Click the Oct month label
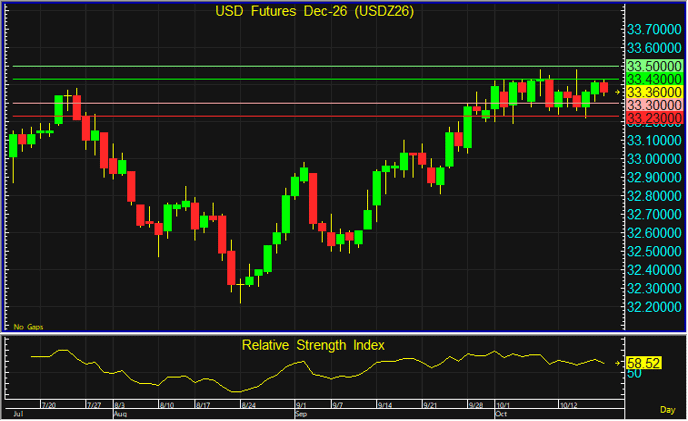Viewport: 688px width, 421px height. [501, 414]
